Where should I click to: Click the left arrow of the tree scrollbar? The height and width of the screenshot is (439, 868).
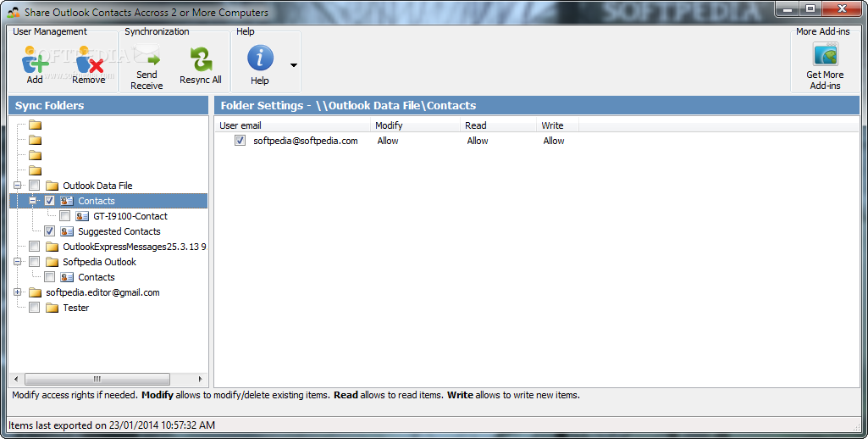tap(16, 379)
